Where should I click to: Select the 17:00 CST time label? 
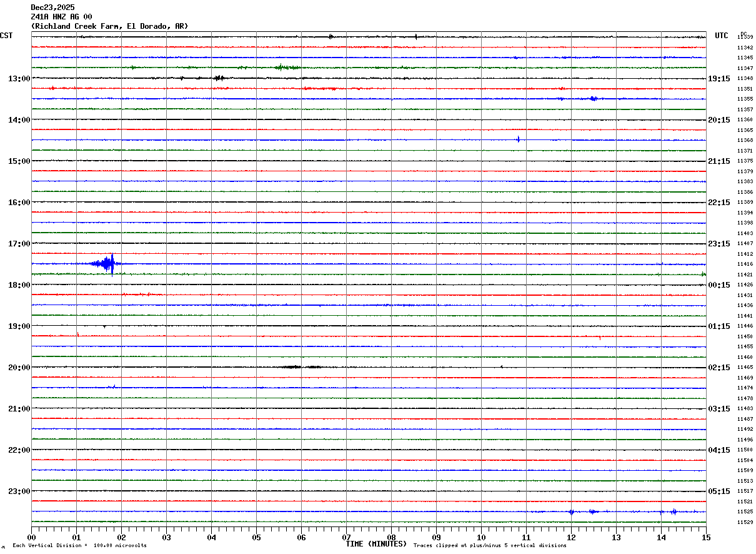tap(19, 244)
